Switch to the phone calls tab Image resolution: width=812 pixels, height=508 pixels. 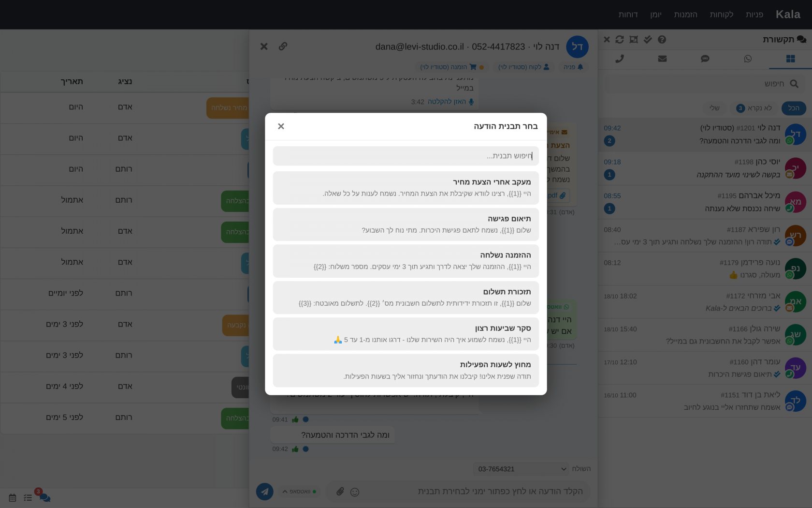[620, 59]
